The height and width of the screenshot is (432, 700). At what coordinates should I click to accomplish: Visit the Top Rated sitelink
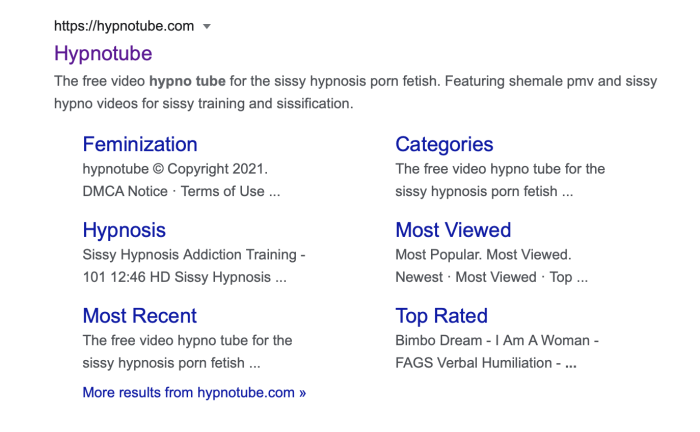[441, 316]
